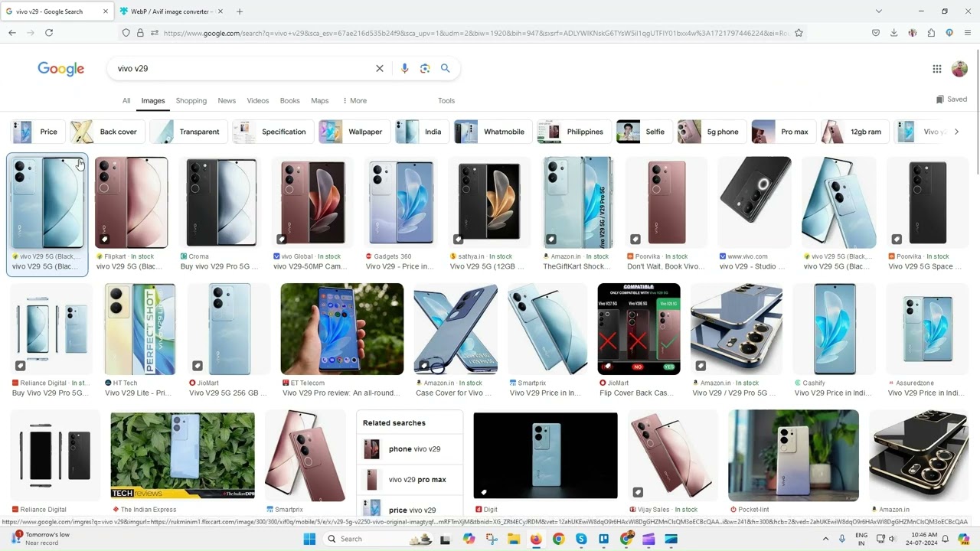Screen dimensions: 980x551
Task: Switch to the News results tab
Action: pos(227,100)
